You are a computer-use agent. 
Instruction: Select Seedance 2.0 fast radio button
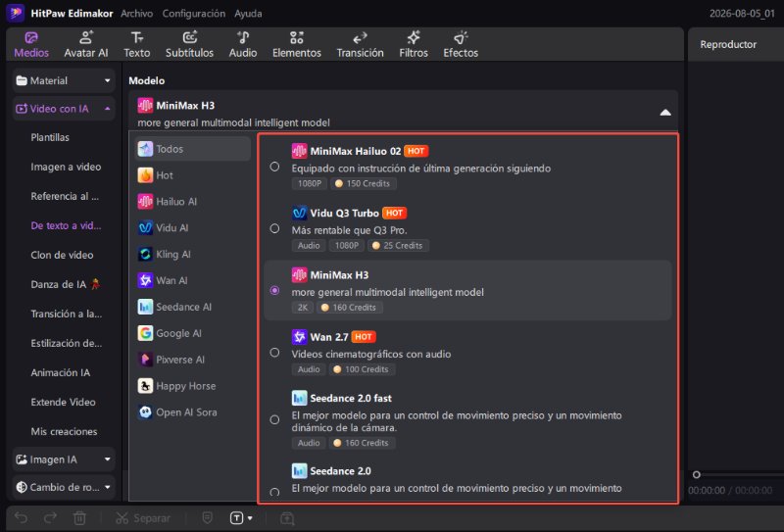point(274,419)
